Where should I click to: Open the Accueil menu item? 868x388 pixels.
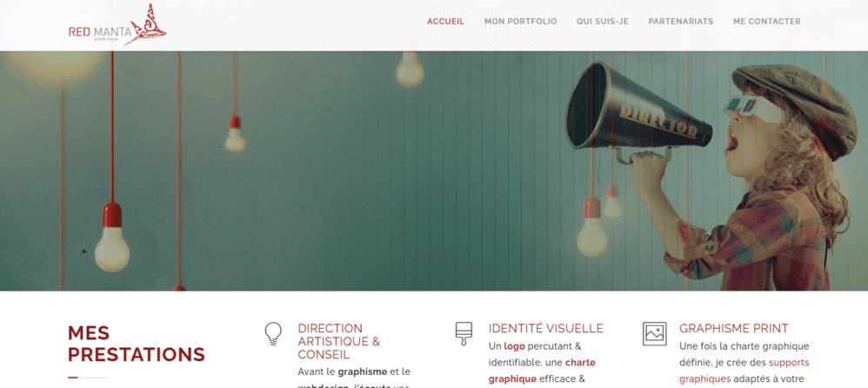(445, 22)
